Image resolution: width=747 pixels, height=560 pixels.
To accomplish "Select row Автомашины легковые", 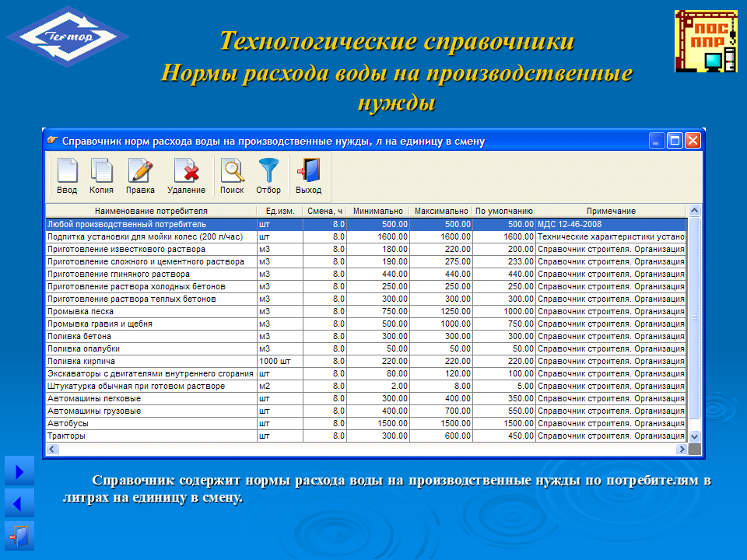I will click(x=366, y=398).
